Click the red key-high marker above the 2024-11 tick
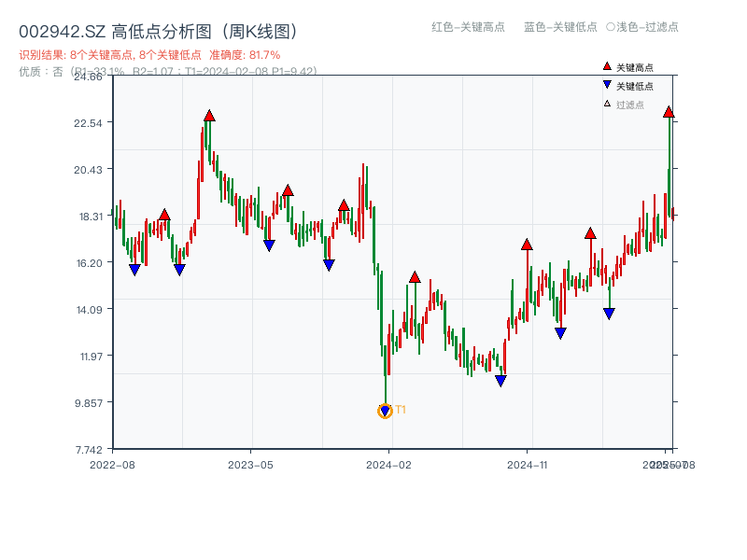Image resolution: width=747 pixels, height=560 pixels. point(527,245)
